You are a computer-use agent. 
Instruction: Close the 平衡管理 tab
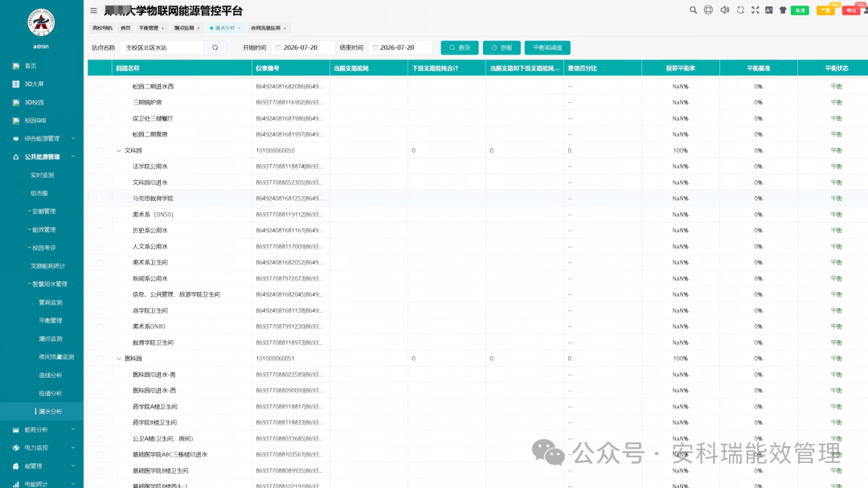(162, 28)
